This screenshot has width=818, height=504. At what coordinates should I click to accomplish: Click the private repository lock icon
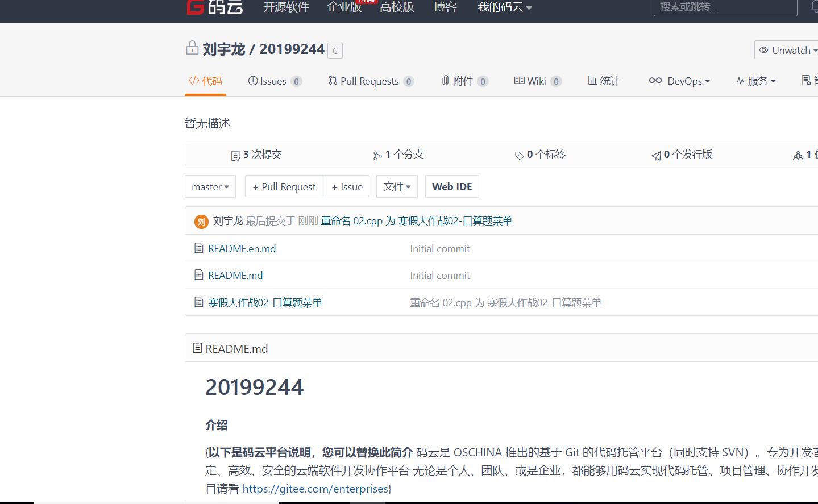(x=192, y=48)
